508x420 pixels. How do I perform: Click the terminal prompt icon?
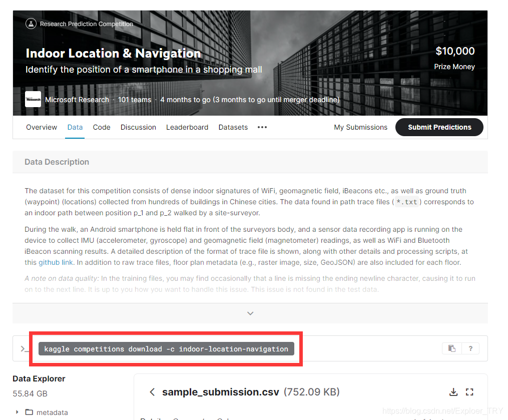24,349
